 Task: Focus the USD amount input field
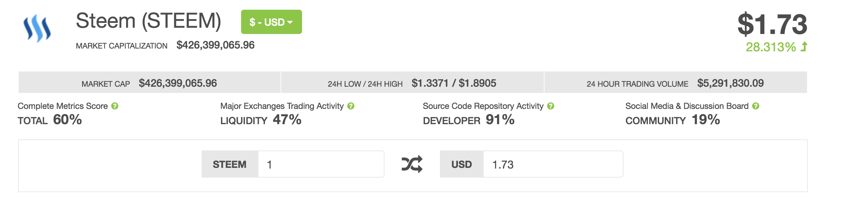(552, 164)
